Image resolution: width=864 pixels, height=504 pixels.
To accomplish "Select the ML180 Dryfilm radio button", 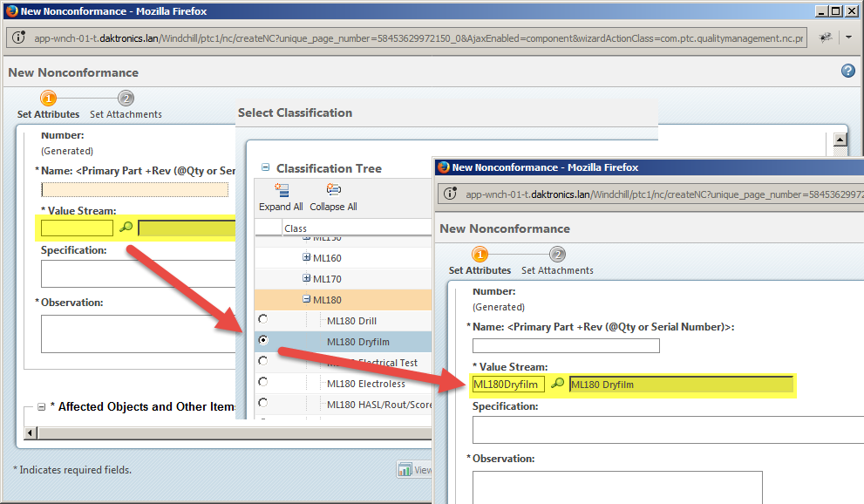I will pos(262,340).
